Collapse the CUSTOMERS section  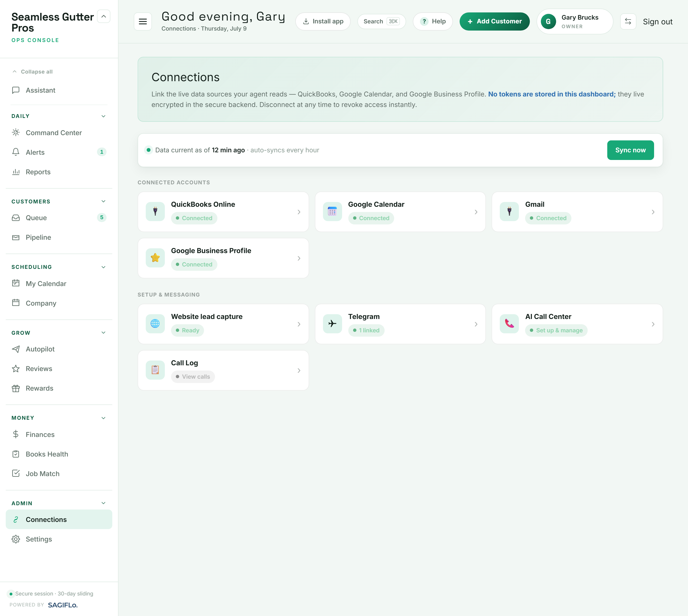[103, 201]
